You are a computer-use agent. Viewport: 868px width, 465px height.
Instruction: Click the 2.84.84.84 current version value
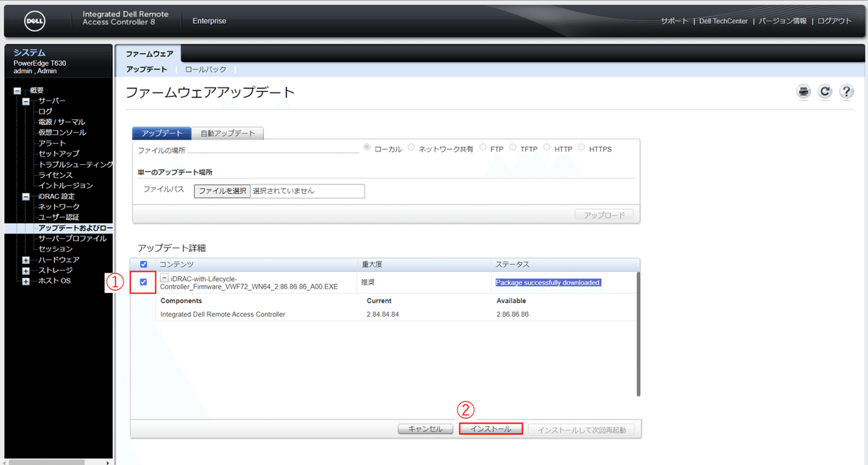pos(383,315)
